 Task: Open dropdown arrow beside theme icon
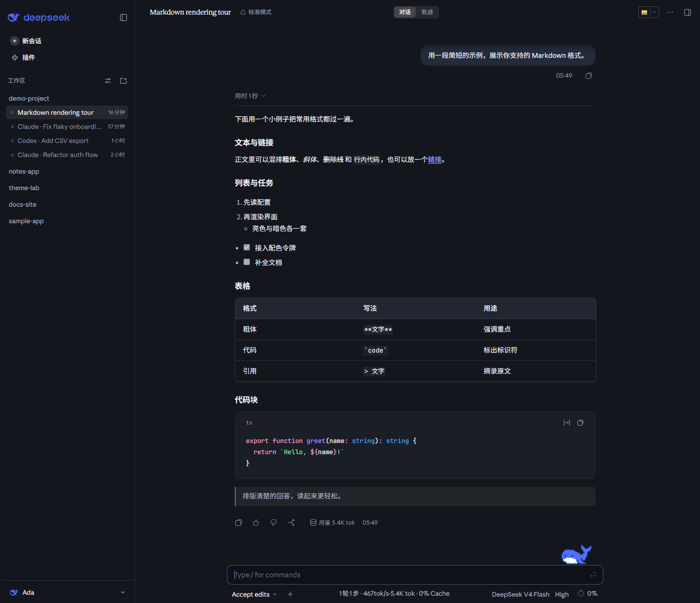[x=654, y=12]
